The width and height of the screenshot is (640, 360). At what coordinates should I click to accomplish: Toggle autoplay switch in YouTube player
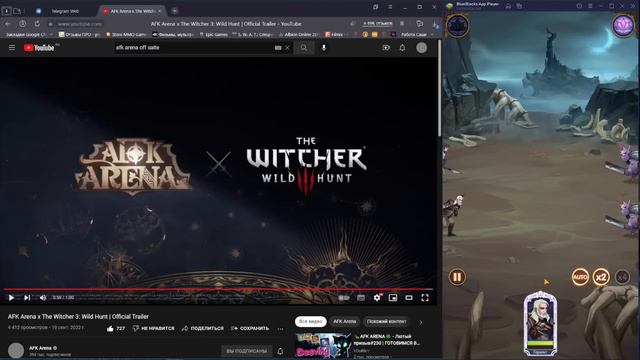pos(344,298)
